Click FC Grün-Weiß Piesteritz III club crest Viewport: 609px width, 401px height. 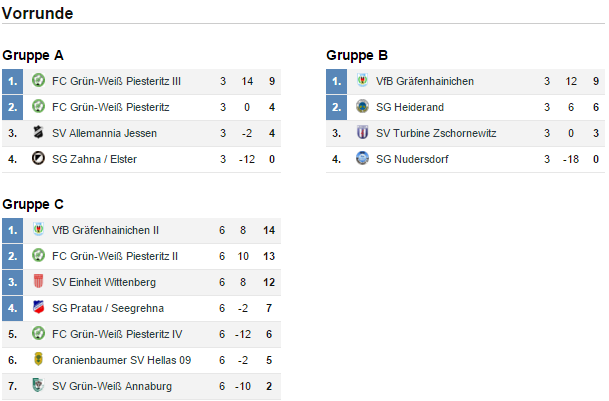click(38, 81)
